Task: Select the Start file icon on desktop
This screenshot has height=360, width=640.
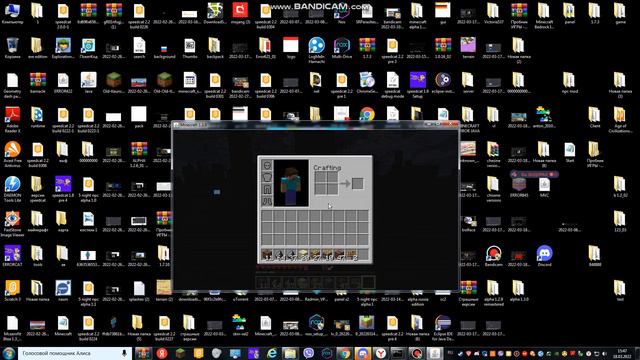Action: pos(569,152)
